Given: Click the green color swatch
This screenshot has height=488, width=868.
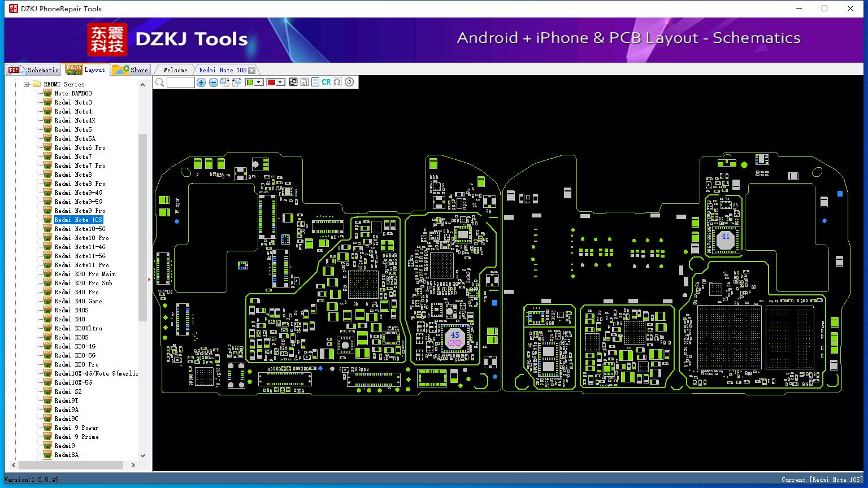Looking at the screenshot, I should [x=250, y=82].
